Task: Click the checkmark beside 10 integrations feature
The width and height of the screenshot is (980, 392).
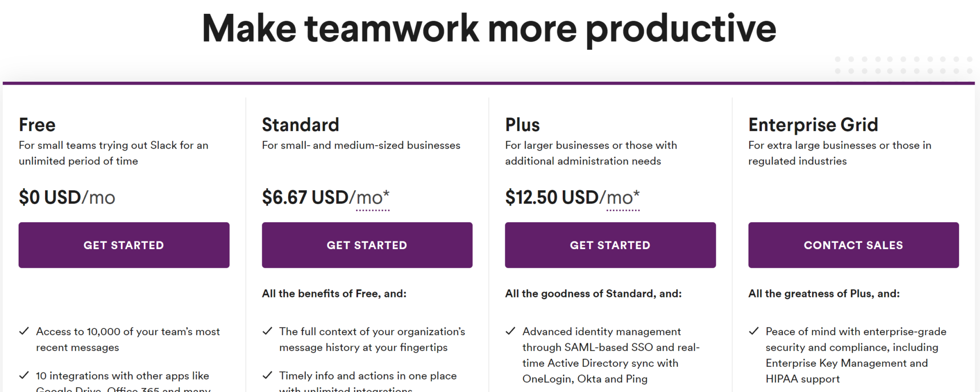Action: 24,375
